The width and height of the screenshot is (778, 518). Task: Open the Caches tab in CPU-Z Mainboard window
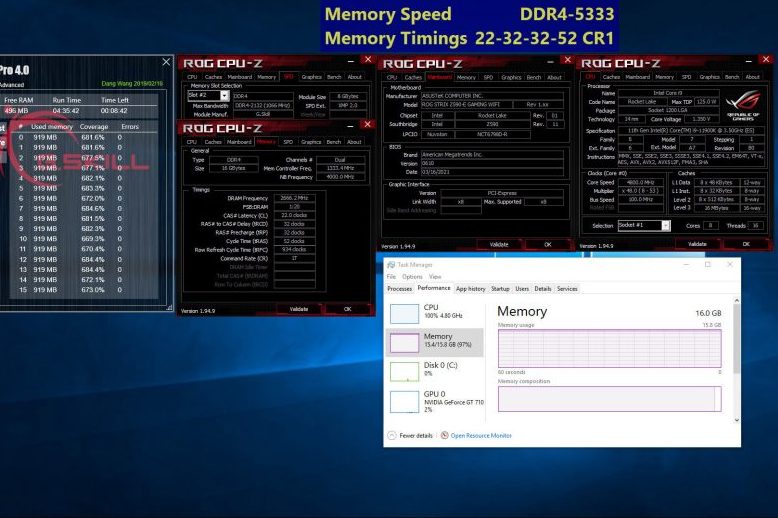[413, 77]
